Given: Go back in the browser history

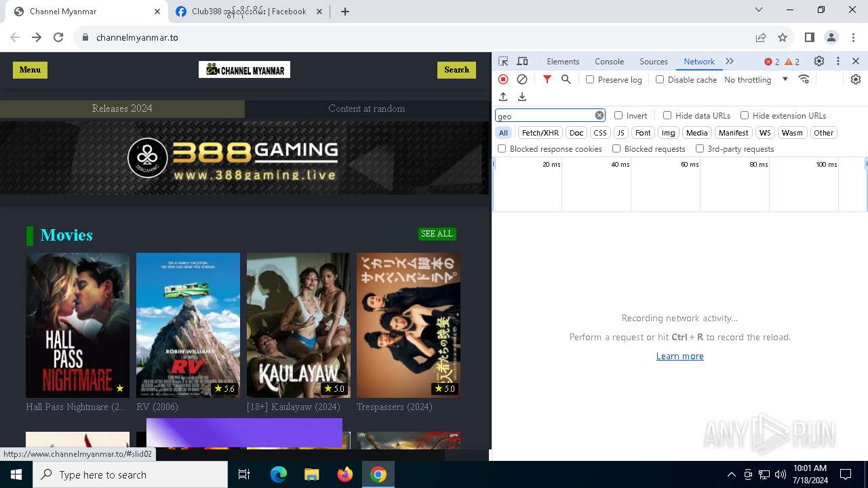Looking at the screenshot, I should [15, 37].
